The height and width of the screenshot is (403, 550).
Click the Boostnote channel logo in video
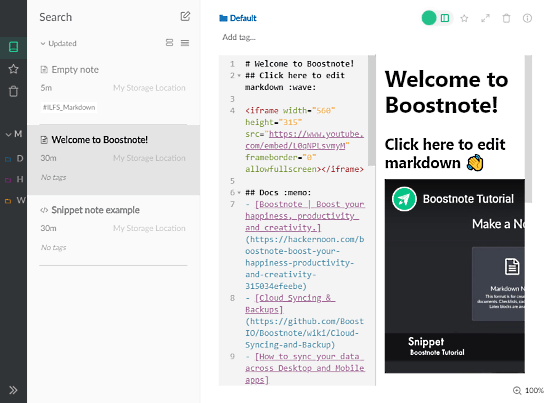(x=404, y=199)
